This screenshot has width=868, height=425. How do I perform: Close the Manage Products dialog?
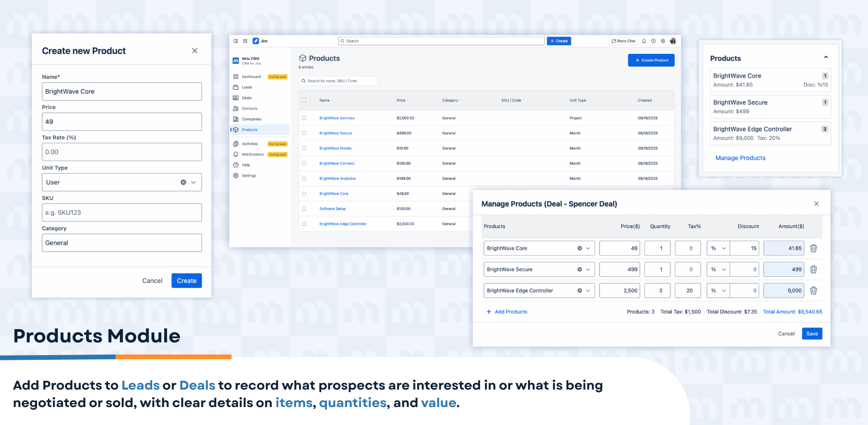point(817,204)
